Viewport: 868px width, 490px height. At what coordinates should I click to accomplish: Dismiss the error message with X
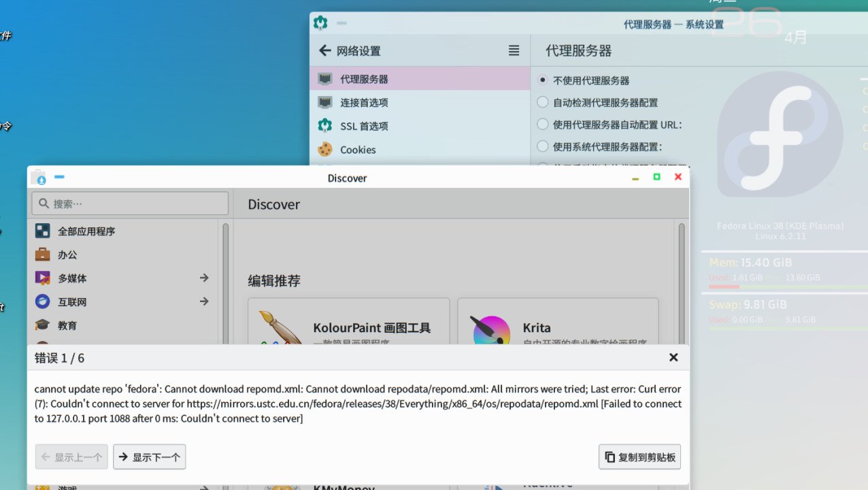coord(673,357)
